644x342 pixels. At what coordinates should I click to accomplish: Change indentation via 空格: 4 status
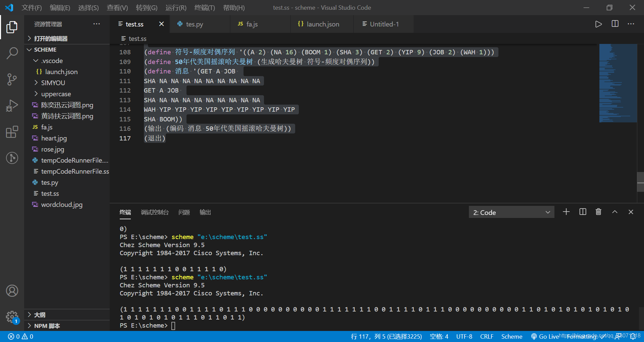click(439, 337)
